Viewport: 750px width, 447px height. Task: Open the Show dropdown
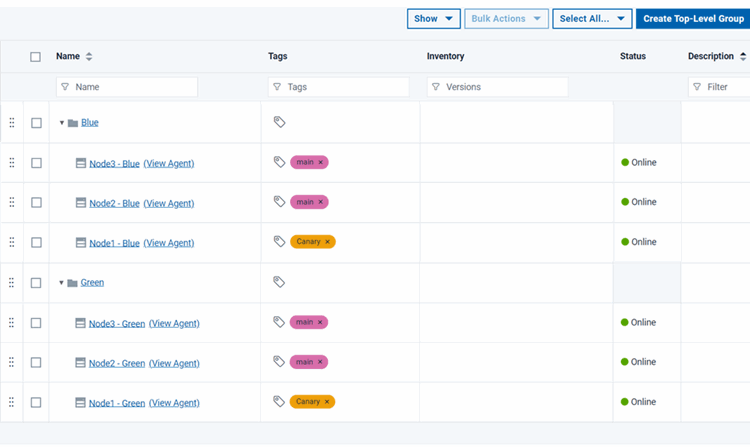point(433,18)
